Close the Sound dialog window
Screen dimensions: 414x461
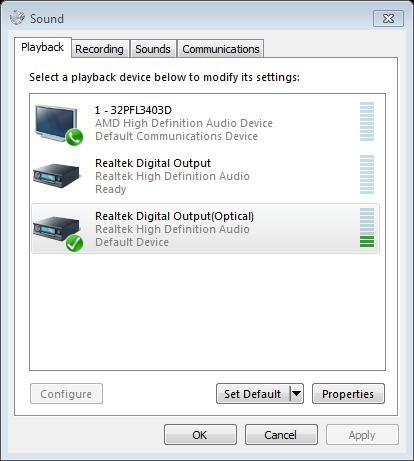click(388, 19)
